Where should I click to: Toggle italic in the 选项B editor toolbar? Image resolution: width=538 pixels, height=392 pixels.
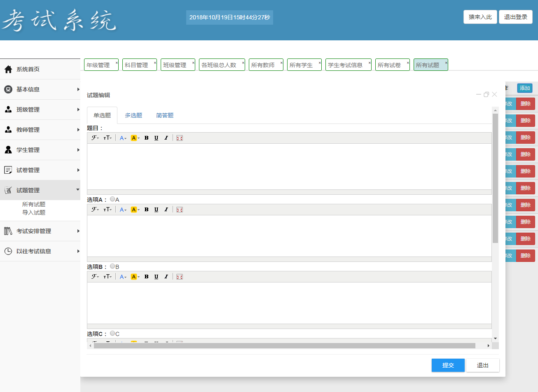(166, 277)
